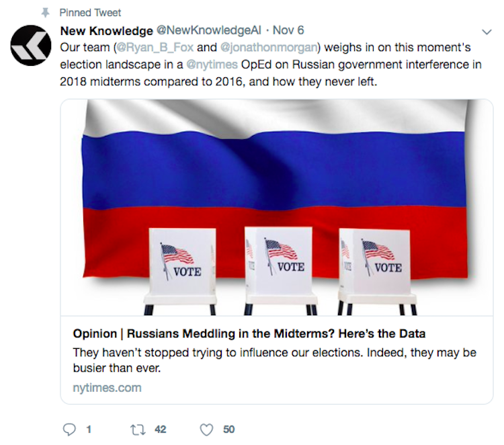Click the like count of 50

pyautogui.click(x=228, y=429)
